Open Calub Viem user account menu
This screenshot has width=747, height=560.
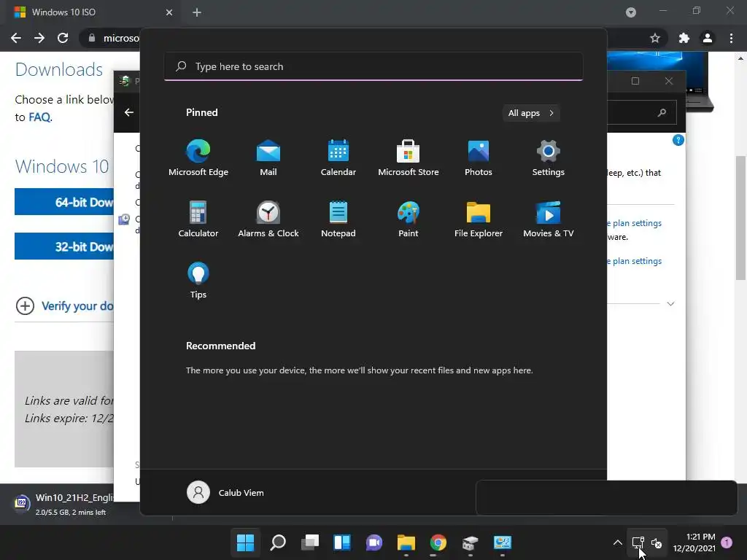225,492
